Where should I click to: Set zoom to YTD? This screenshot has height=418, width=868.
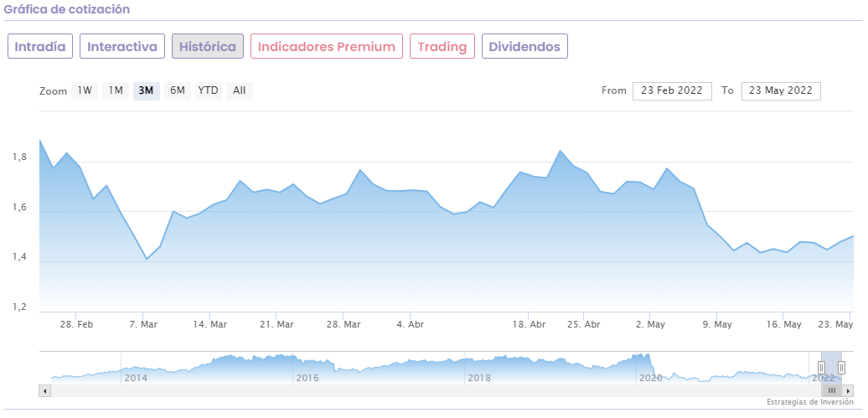coord(208,90)
